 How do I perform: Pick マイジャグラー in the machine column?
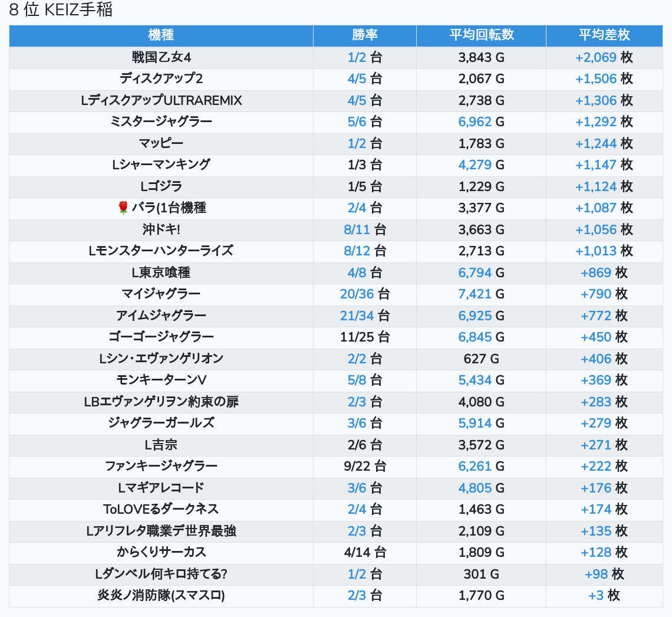click(161, 294)
